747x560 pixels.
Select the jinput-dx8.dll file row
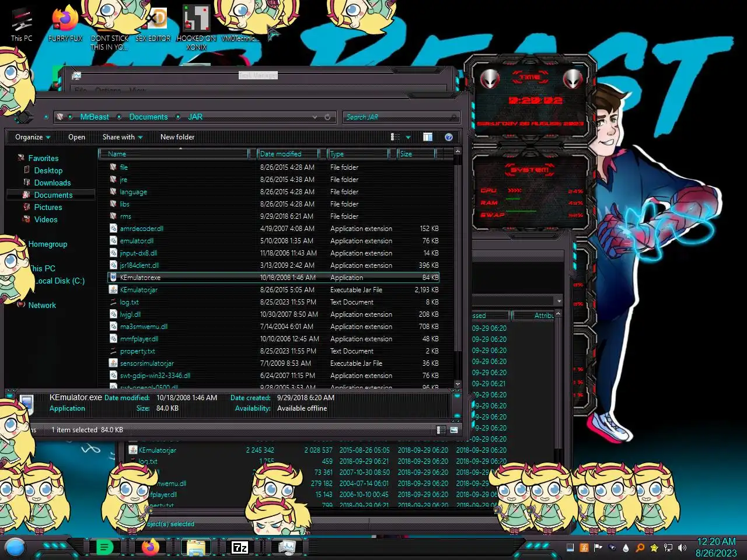(x=274, y=253)
